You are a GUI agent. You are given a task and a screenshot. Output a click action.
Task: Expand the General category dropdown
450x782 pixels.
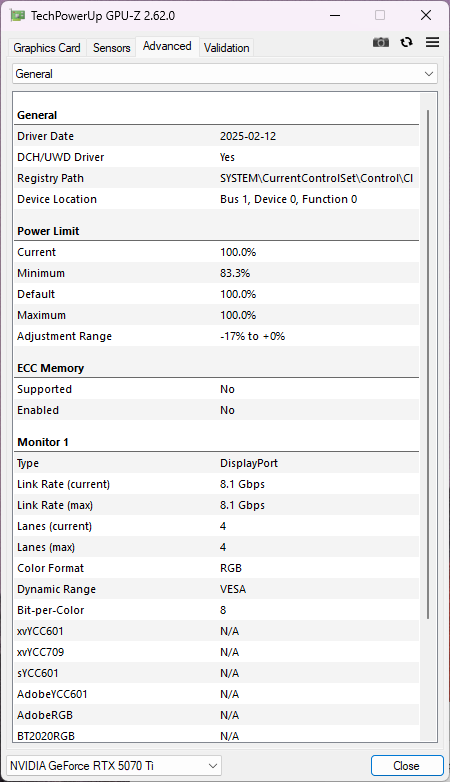[x=225, y=74]
